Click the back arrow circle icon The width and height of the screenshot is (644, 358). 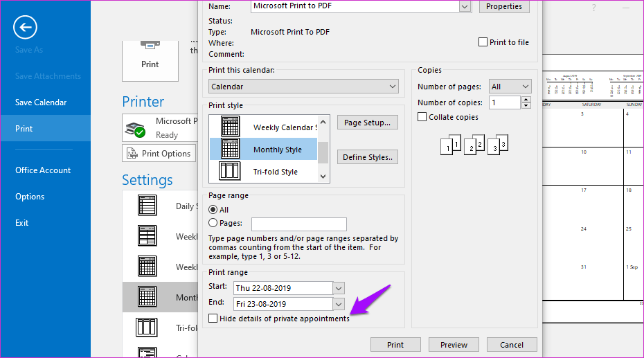click(25, 28)
